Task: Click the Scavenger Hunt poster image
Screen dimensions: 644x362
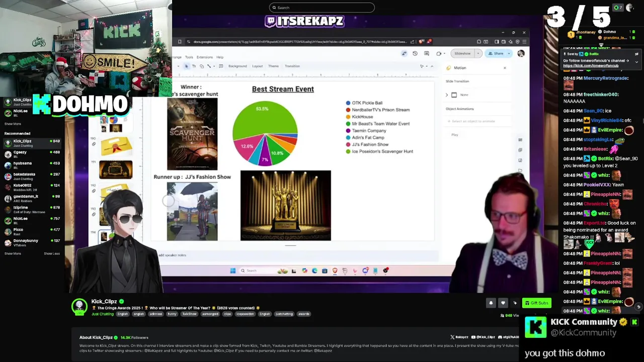Action: tap(192, 134)
